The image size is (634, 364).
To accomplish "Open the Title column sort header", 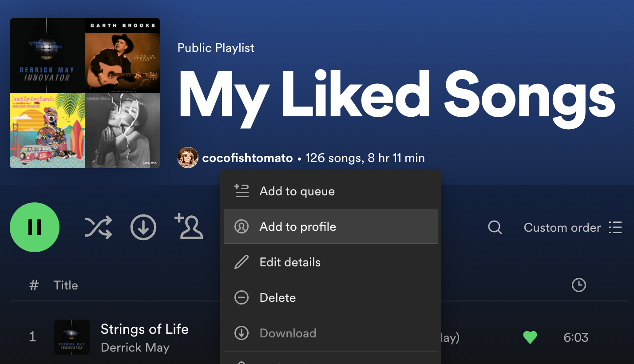I will [66, 285].
